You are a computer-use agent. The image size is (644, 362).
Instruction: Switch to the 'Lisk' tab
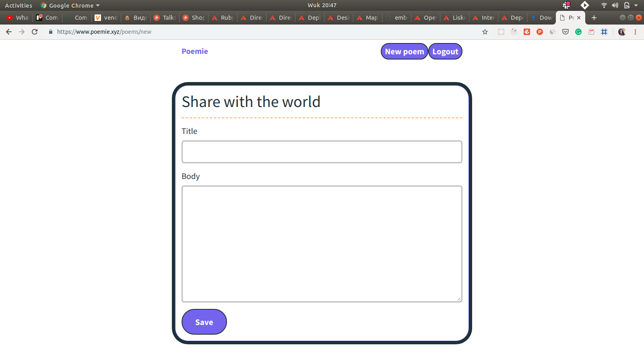[455, 18]
